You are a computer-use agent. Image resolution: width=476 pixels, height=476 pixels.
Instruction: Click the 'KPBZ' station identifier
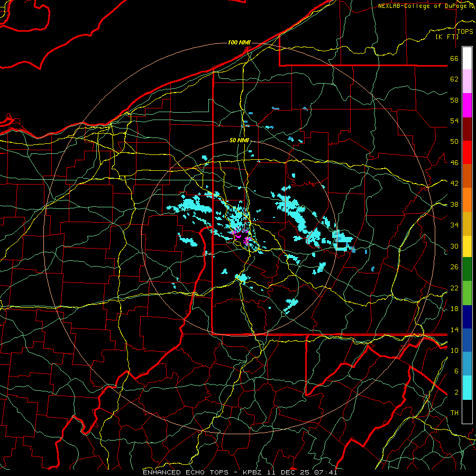pos(252,472)
